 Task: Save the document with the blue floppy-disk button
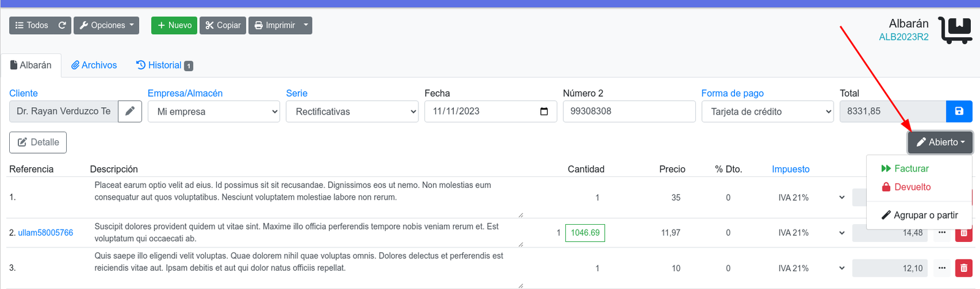point(959,111)
